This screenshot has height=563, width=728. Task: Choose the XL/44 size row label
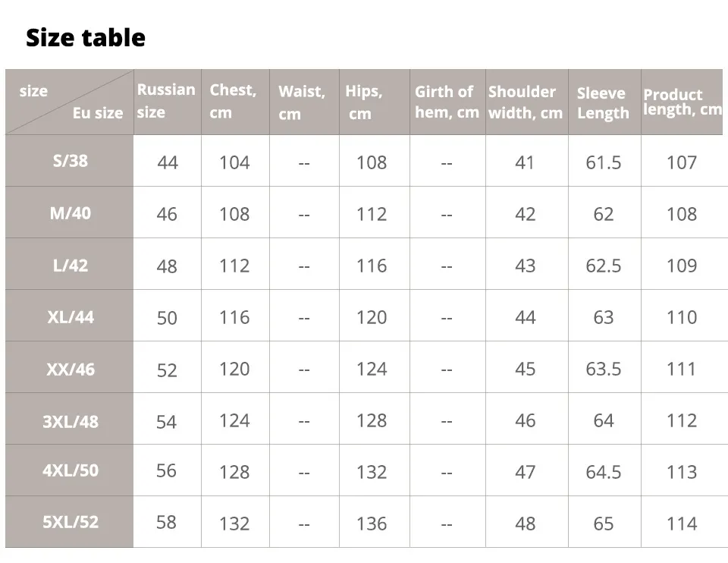(70, 316)
